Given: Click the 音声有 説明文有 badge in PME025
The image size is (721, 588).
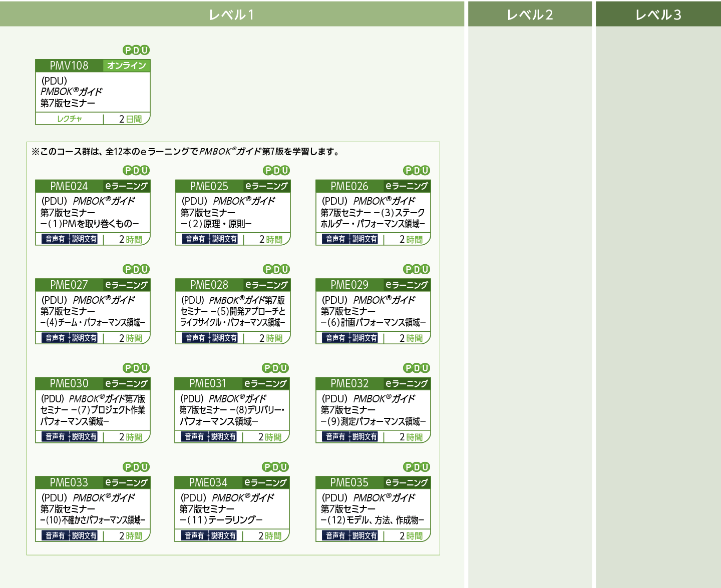Looking at the screenshot, I should coord(210,239).
